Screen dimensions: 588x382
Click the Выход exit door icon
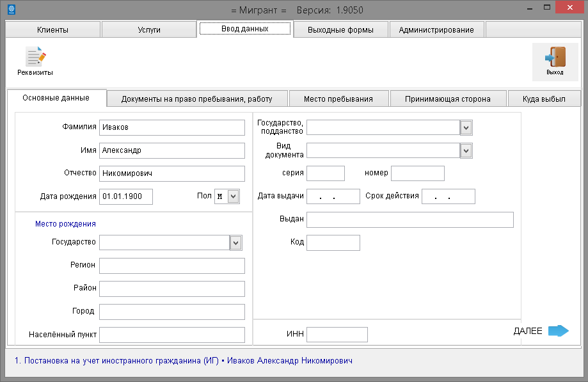click(555, 58)
